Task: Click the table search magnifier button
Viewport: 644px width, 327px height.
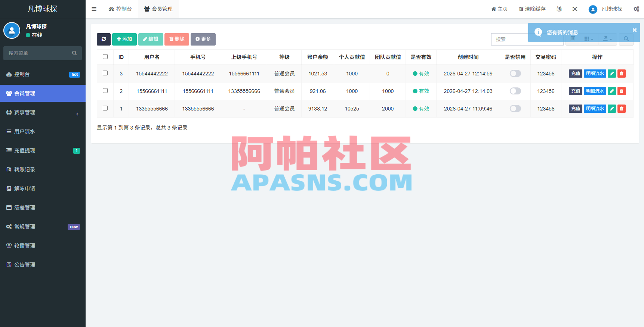Action: (626, 39)
